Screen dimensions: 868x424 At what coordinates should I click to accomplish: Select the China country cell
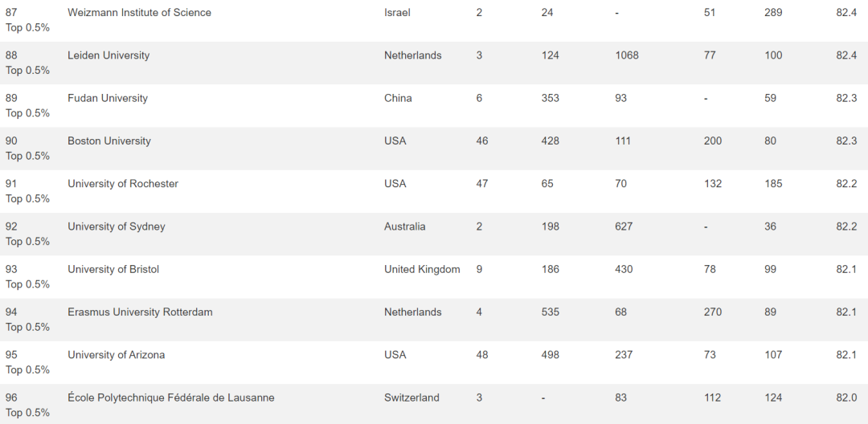[x=398, y=98]
